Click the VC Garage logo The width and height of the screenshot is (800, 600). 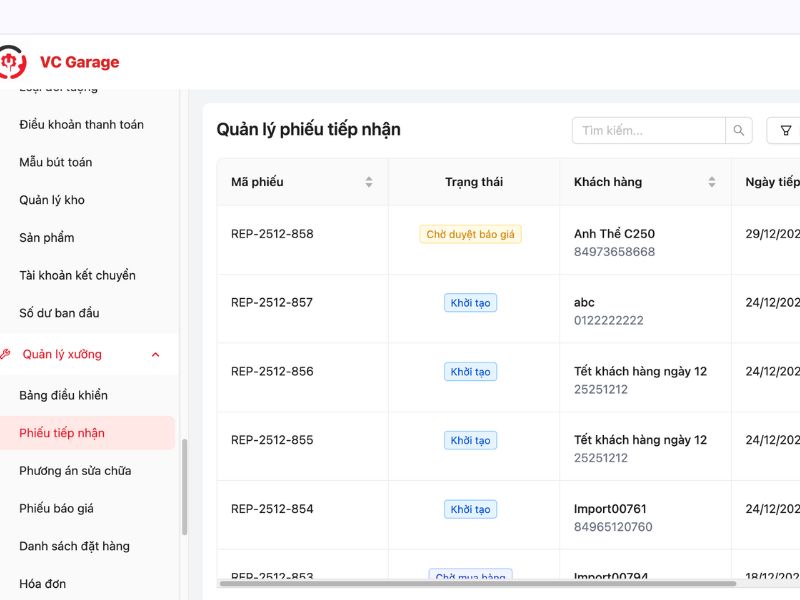point(60,61)
